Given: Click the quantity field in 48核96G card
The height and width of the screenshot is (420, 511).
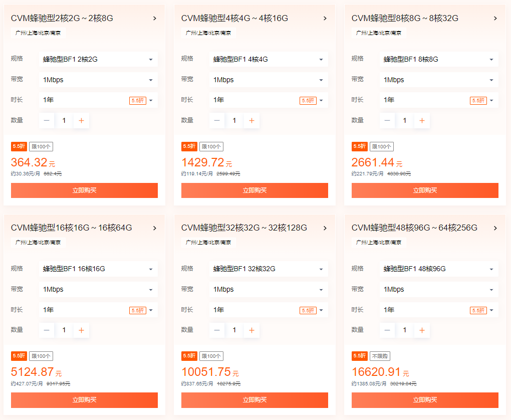Looking at the screenshot, I should [x=404, y=330].
